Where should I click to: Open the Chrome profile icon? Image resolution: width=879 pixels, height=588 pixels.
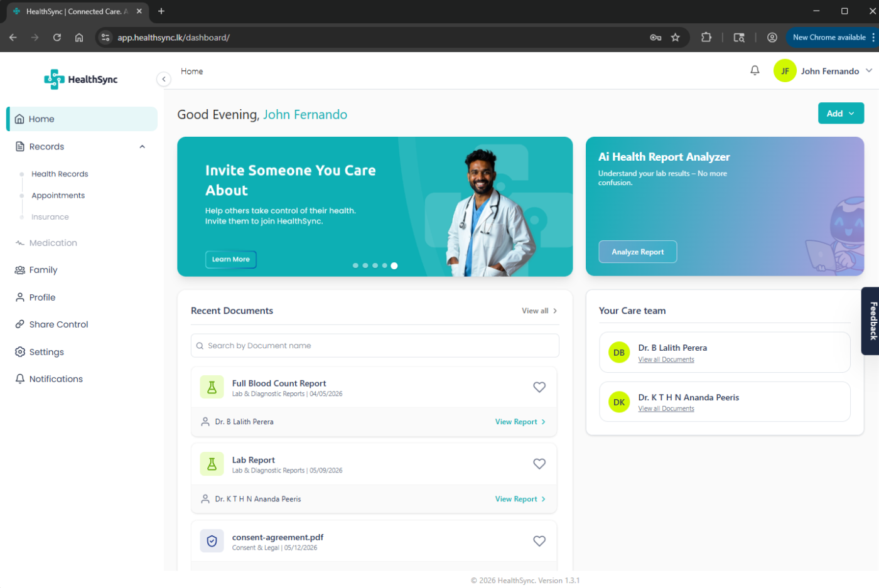pos(772,38)
